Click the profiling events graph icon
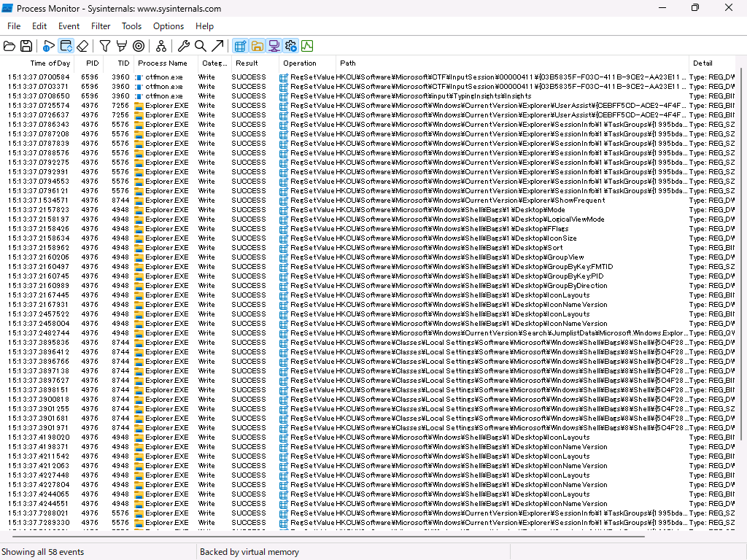This screenshot has width=747, height=560. [x=307, y=45]
